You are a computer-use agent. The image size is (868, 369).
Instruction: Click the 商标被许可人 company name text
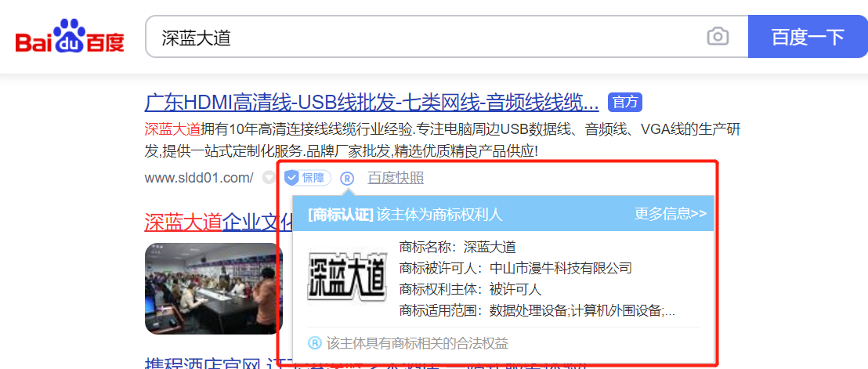pos(561,268)
